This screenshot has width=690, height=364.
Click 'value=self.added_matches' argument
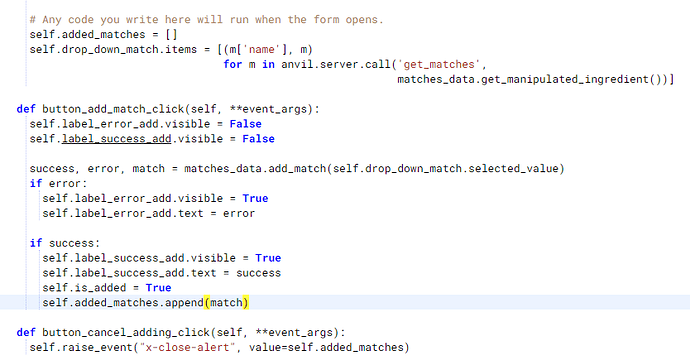pos(326,348)
